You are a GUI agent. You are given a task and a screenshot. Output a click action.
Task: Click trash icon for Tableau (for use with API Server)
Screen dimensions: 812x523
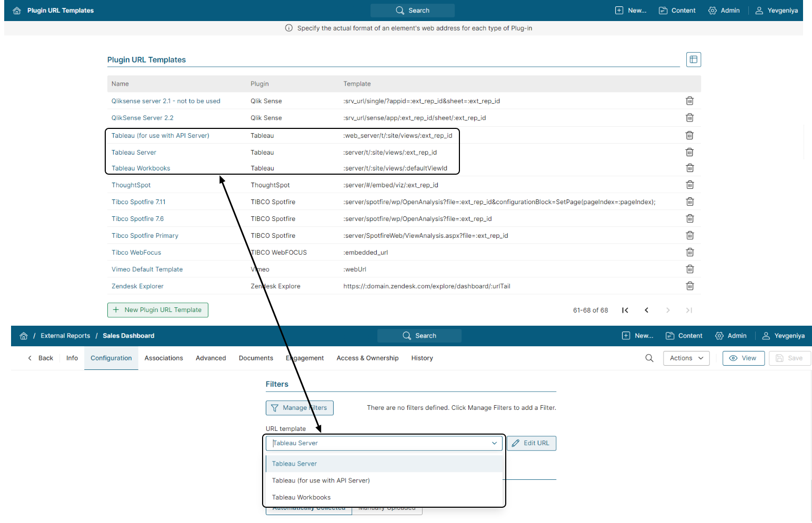(x=689, y=135)
